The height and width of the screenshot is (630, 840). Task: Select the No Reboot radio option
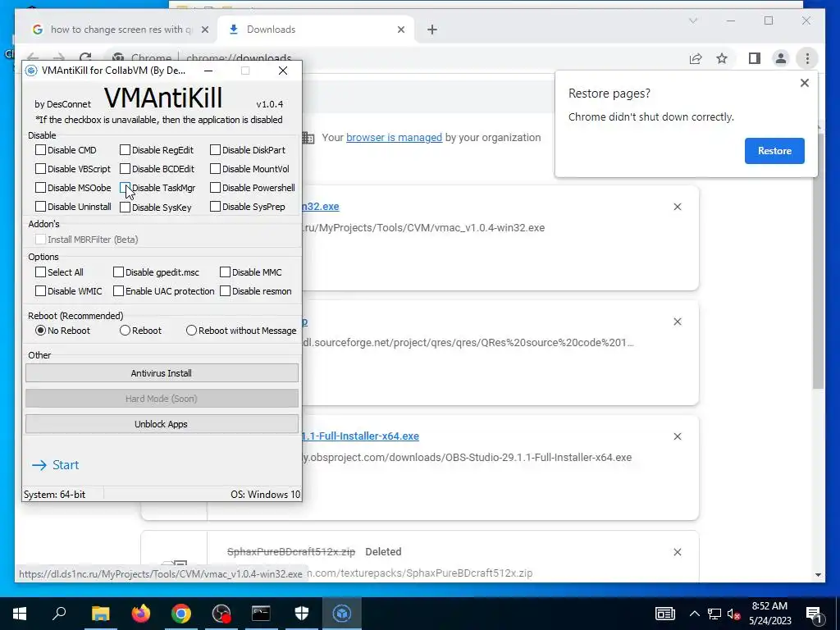pos(40,331)
